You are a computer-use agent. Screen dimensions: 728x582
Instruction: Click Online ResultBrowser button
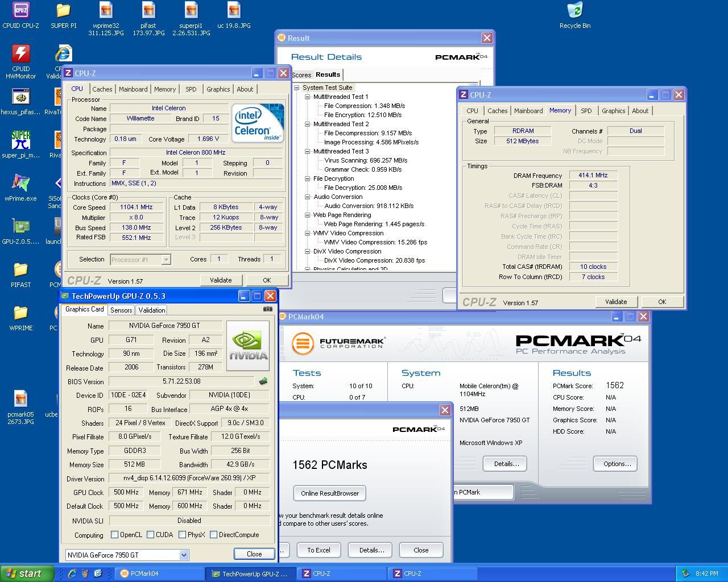pos(330,493)
